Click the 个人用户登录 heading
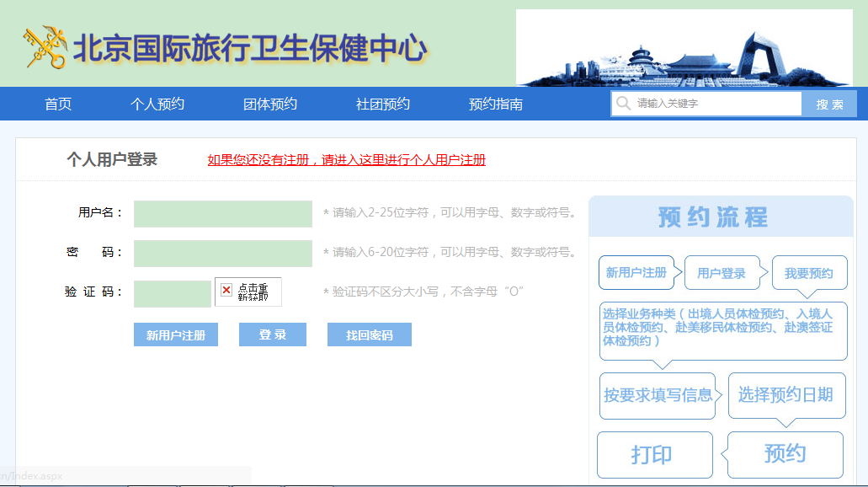 click(x=112, y=159)
